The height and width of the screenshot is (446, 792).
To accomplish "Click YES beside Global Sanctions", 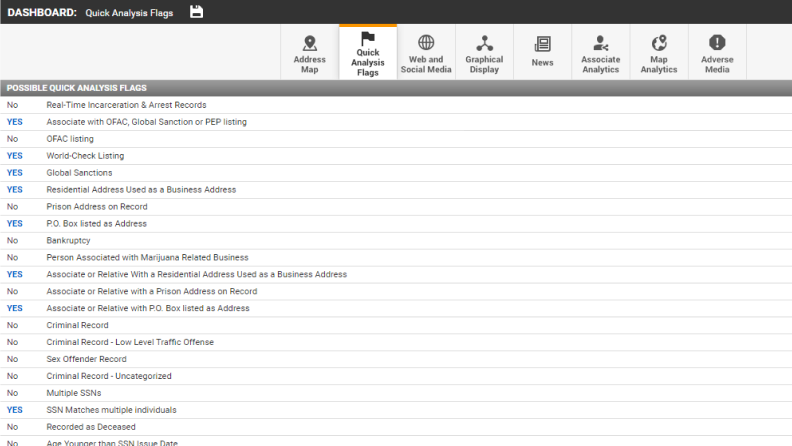I will [x=14, y=173].
